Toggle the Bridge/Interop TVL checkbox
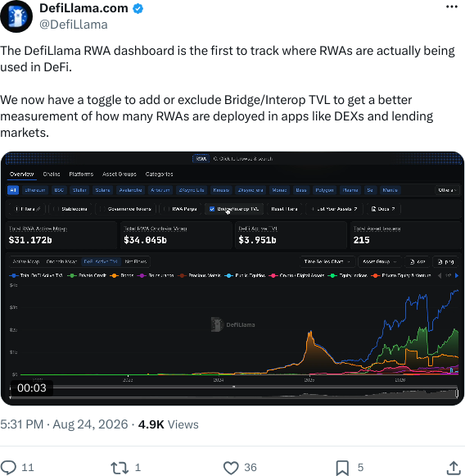This screenshot has height=476, width=465. [x=212, y=209]
